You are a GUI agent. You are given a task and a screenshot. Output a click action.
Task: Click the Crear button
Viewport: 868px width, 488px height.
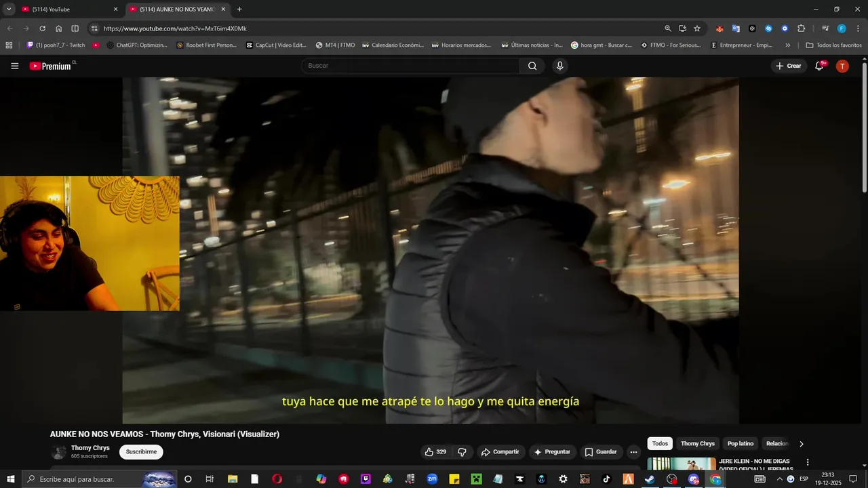tap(789, 66)
